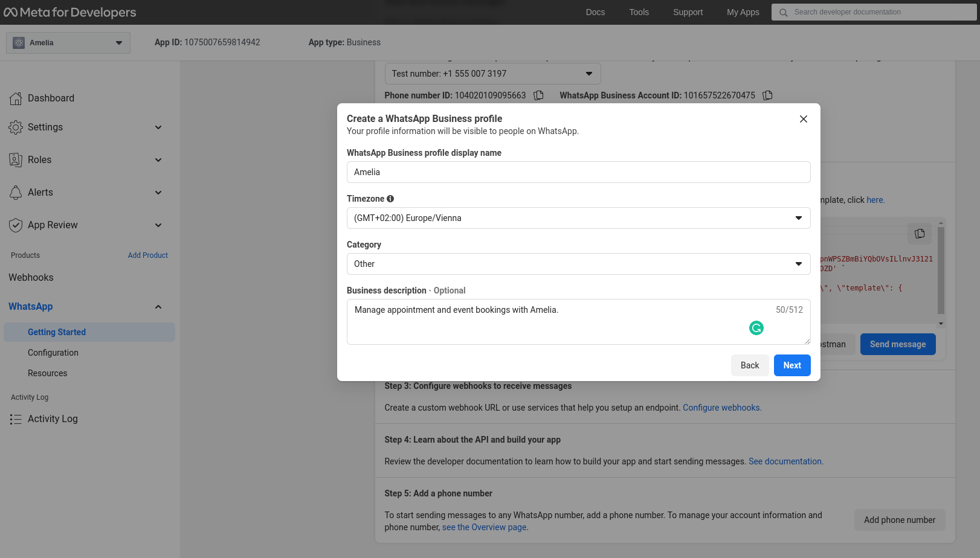Viewport: 980px width, 558px height.
Task: Click the code block scroll-down arrow
Action: [x=941, y=324]
